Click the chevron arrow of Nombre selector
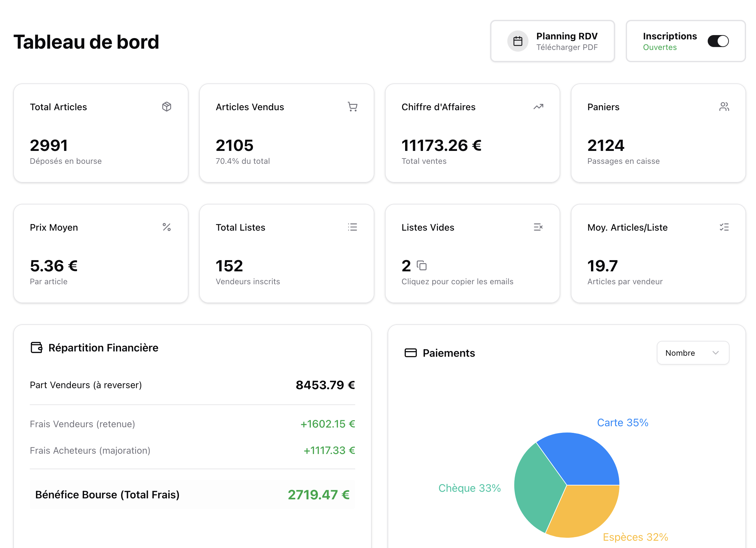This screenshot has width=756, height=548. [x=715, y=353]
